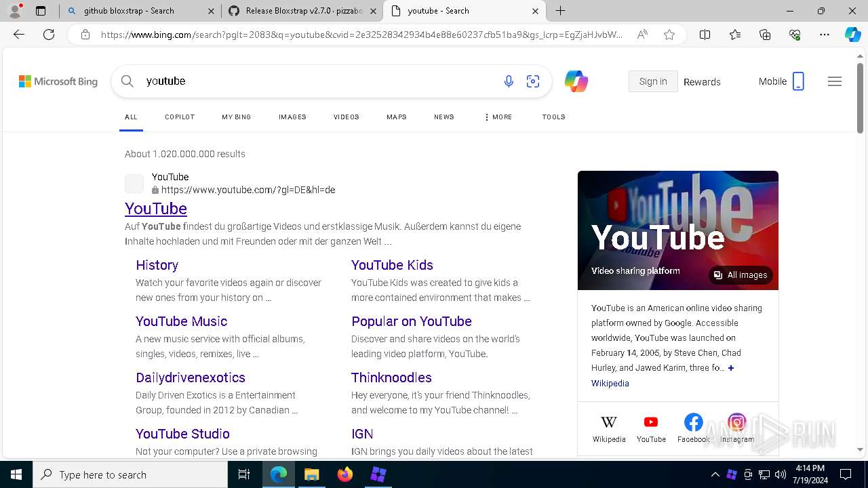Start voice search with microphone icon
The image size is (868, 488).
click(x=509, y=81)
